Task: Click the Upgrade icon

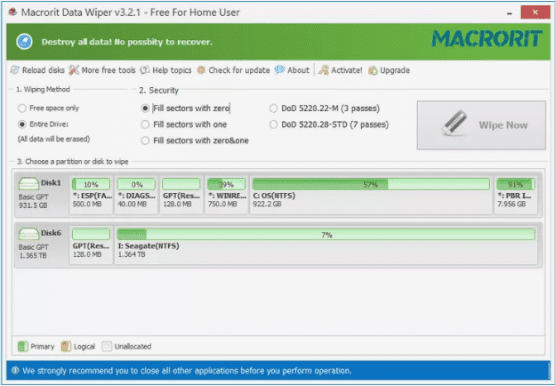Action: point(373,70)
